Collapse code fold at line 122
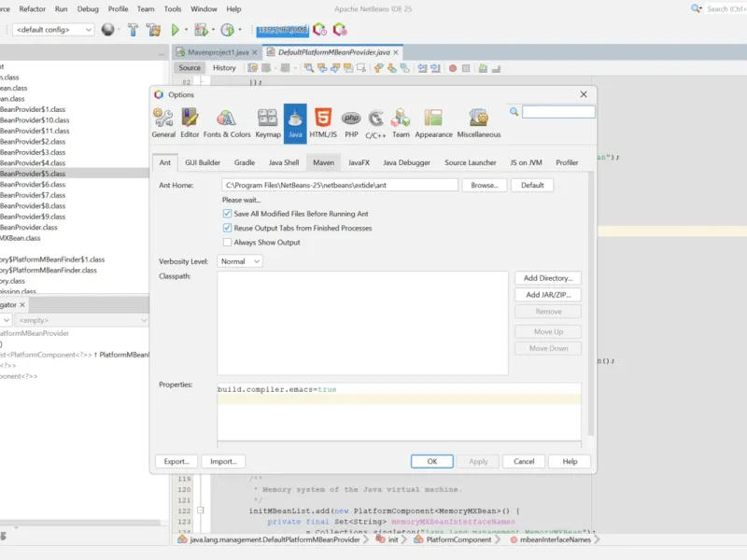This screenshot has height=560, width=747. pyautogui.click(x=201, y=511)
